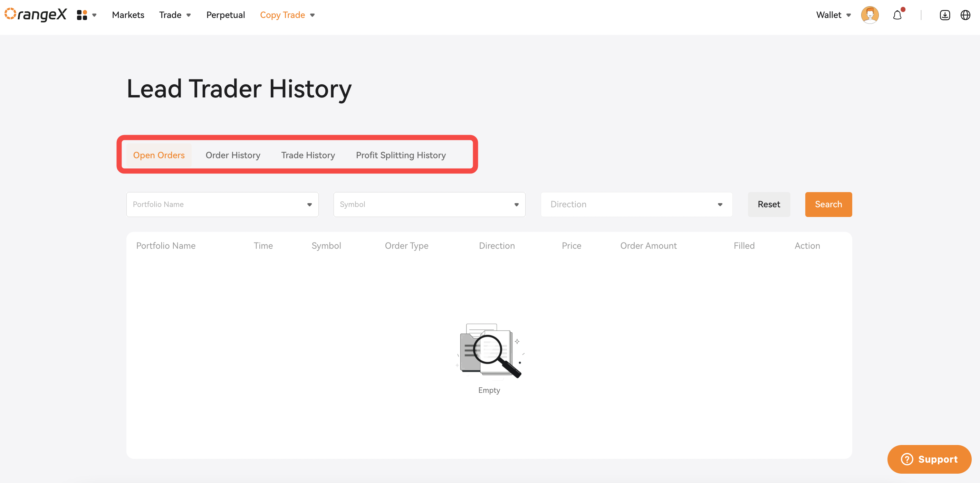Open the Symbol filter dropdown

tap(429, 205)
